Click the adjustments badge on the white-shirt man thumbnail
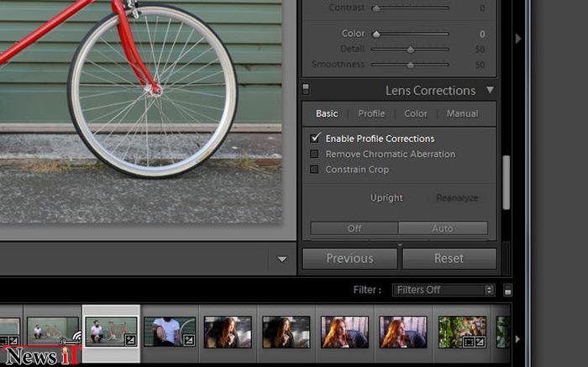588x367 pixels. [189, 340]
